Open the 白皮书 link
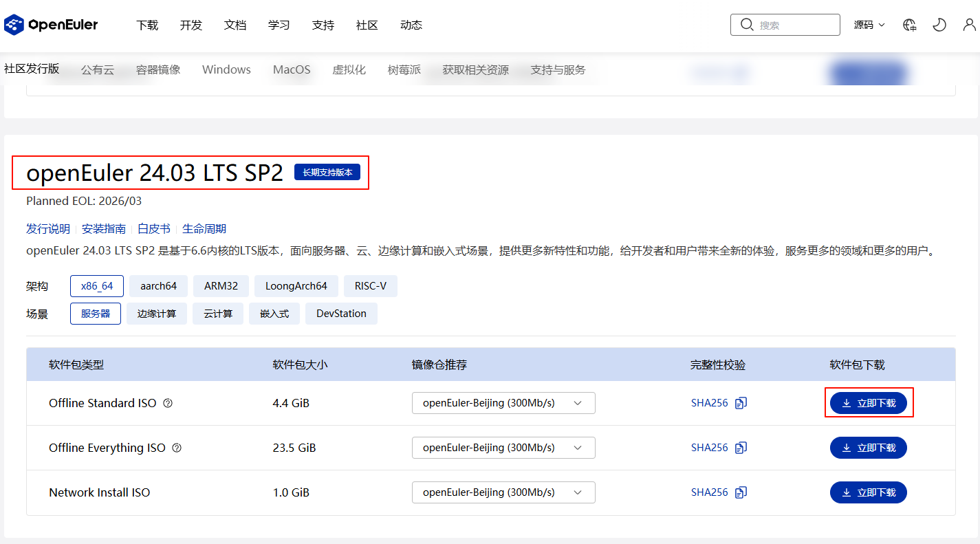This screenshot has height=544, width=980. [x=154, y=229]
